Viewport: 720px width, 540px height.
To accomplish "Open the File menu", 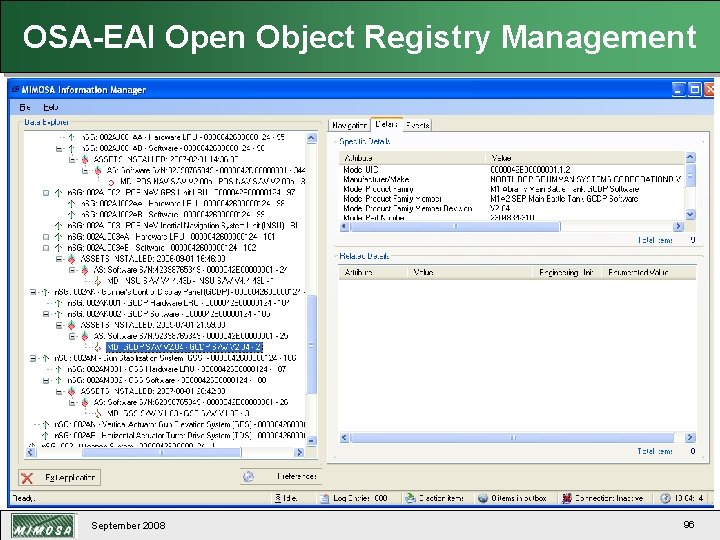I will 25,107.
